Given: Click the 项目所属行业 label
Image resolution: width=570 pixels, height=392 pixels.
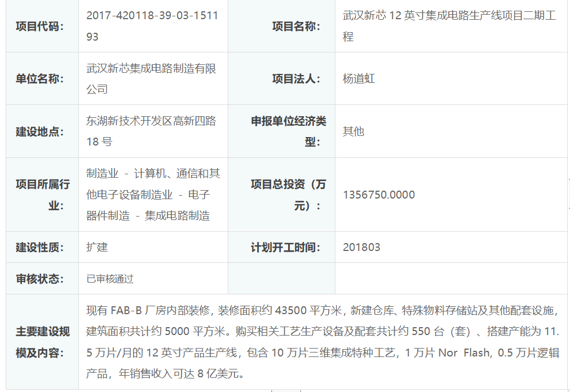Looking at the screenshot, I should [42, 195].
